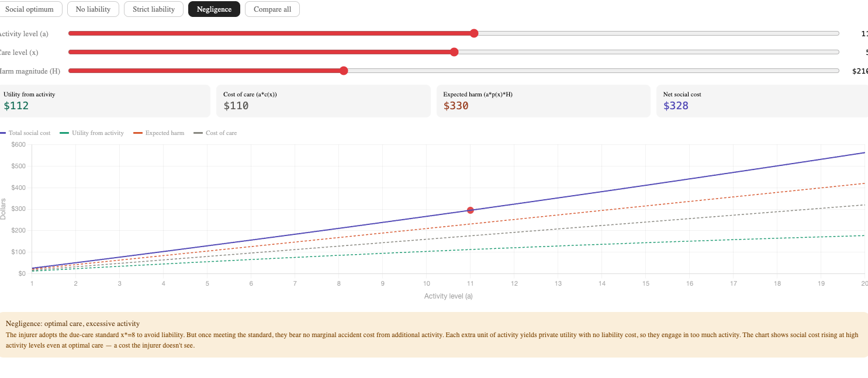Image resolution: width=868 pixels, height=378 pixels.
Task: Click the Care level slider handle
Action: pos(454,52)
